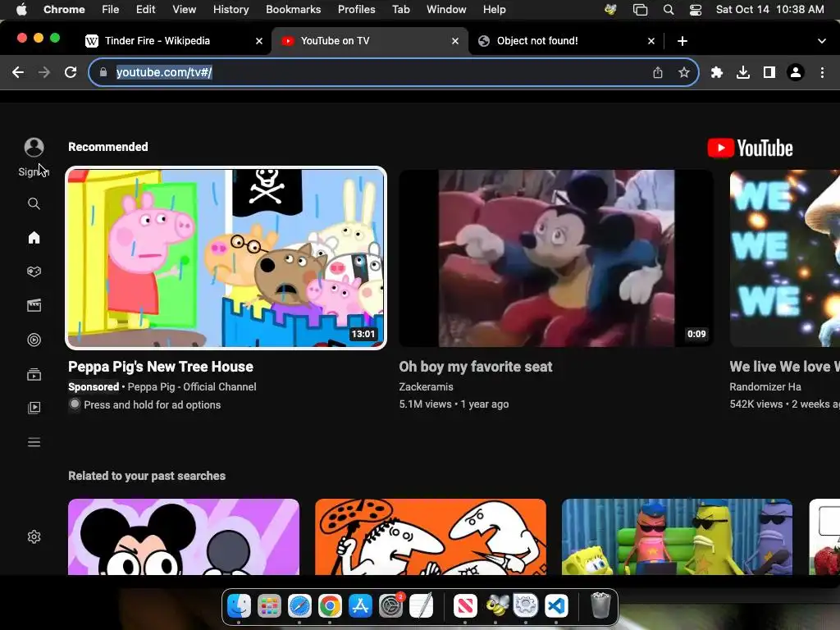Open the circular play icon in sidebar
840x630 pixels.
pos(34,340)
